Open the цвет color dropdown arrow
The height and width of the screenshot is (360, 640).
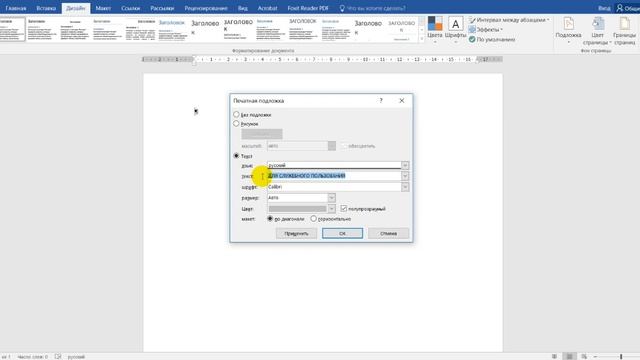(x=331, y=209)
